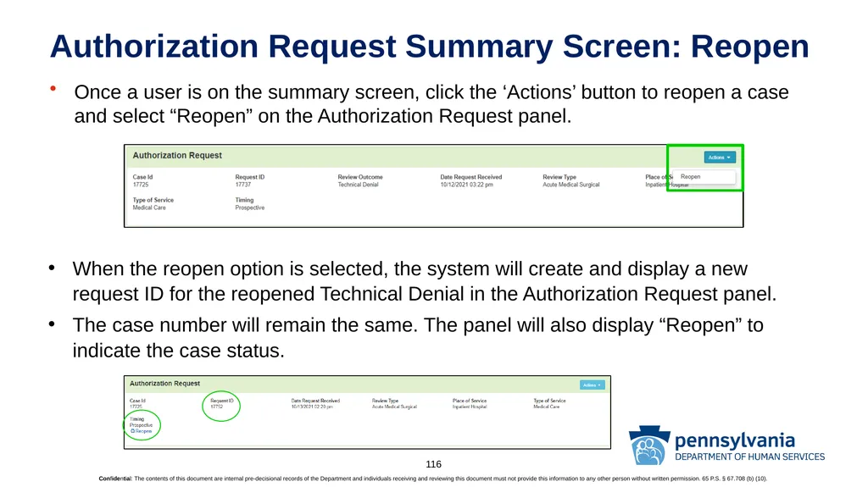Click the Confidential footer notice

click(x=433, y=479)
